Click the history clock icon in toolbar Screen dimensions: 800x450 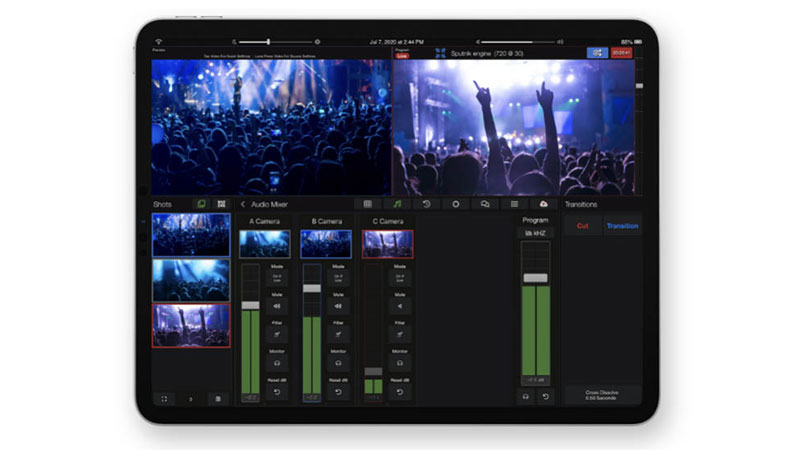pos(426,204)
